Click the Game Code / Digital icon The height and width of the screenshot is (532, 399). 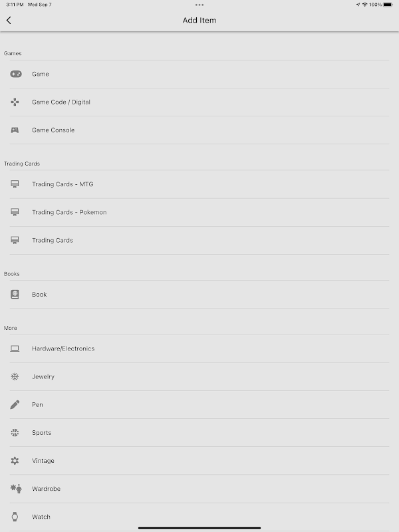point(15,102)
